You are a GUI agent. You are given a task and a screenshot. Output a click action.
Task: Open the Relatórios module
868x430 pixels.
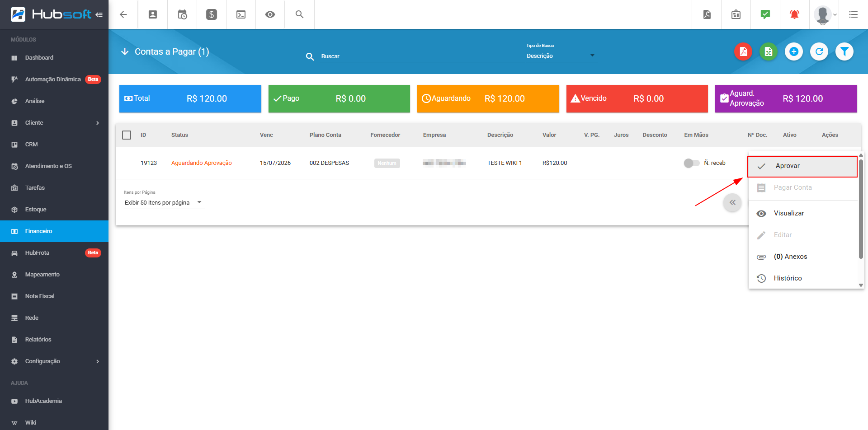point(54,340)
